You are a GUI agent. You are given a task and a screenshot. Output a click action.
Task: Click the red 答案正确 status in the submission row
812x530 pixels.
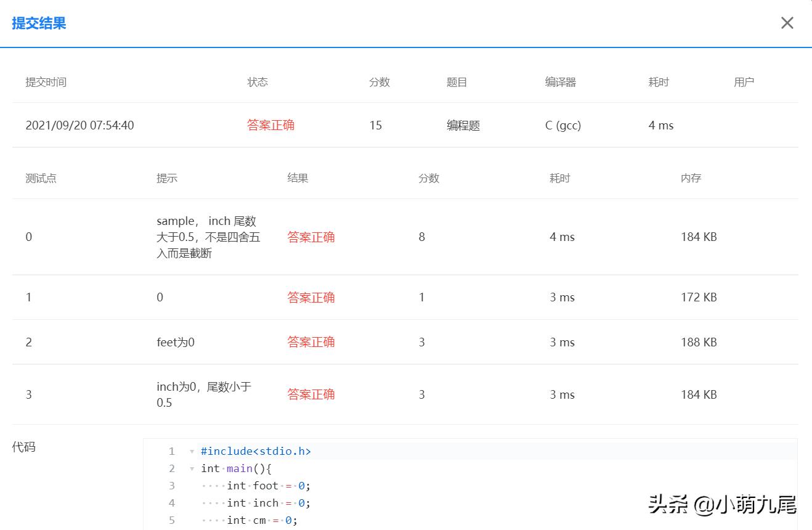point(270,124)
